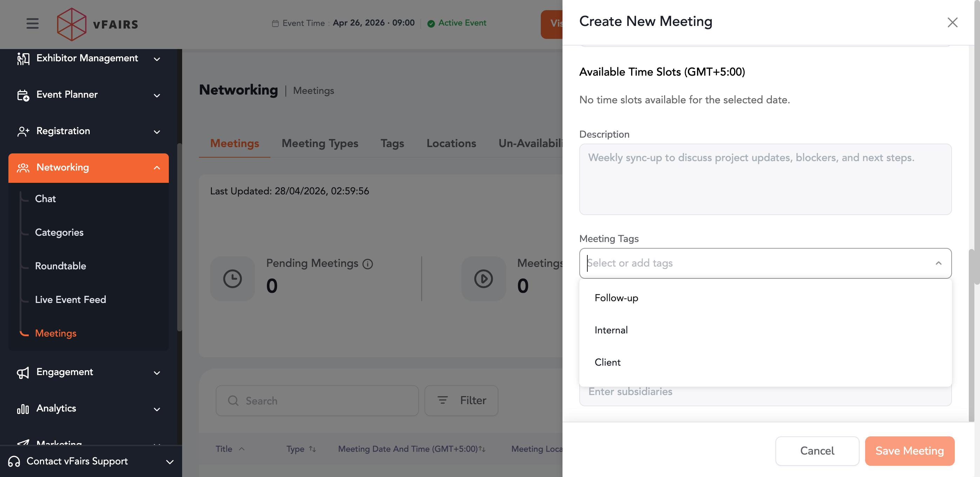Choose the Client tag option

tap(607, 362)
